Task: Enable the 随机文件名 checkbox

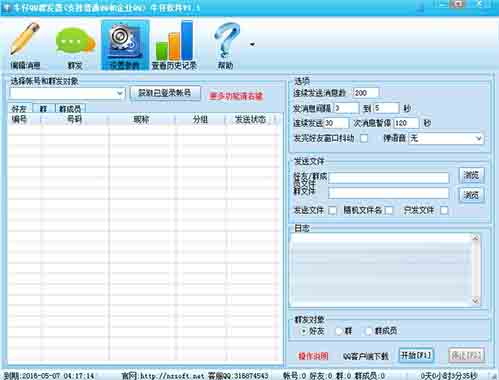Action: pos(389,210)
